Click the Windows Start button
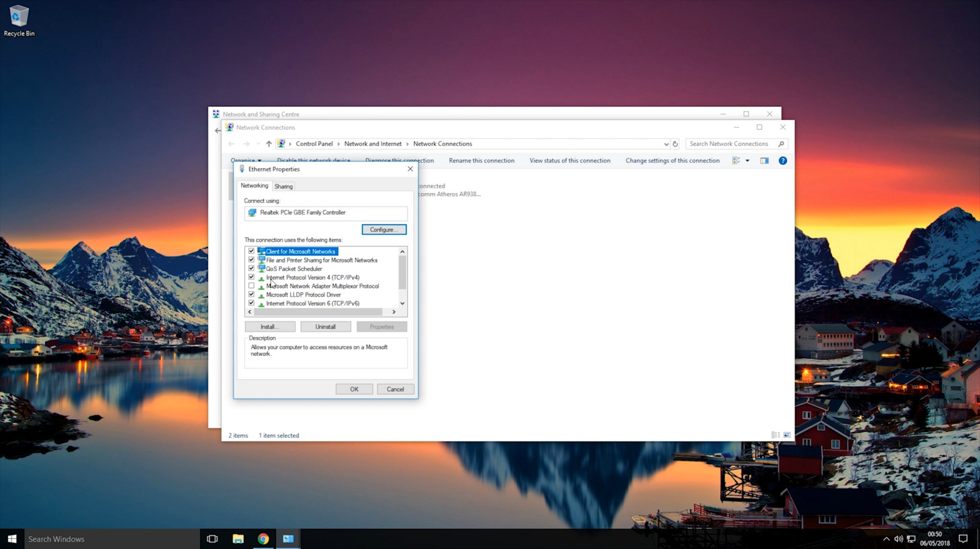 [x=11, y=539]
